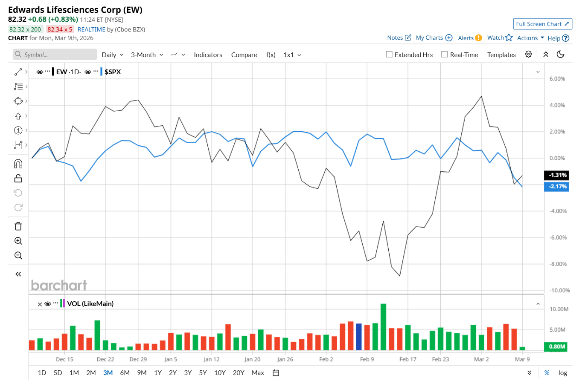Open the Templates menu

pyautogui.click(x=501, y=55)
